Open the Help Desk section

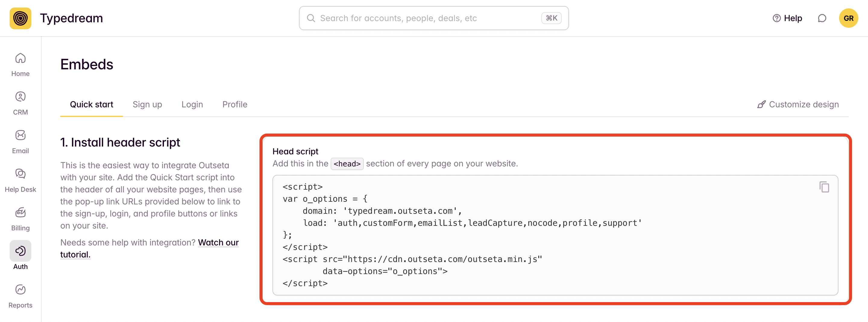(20, 180)
